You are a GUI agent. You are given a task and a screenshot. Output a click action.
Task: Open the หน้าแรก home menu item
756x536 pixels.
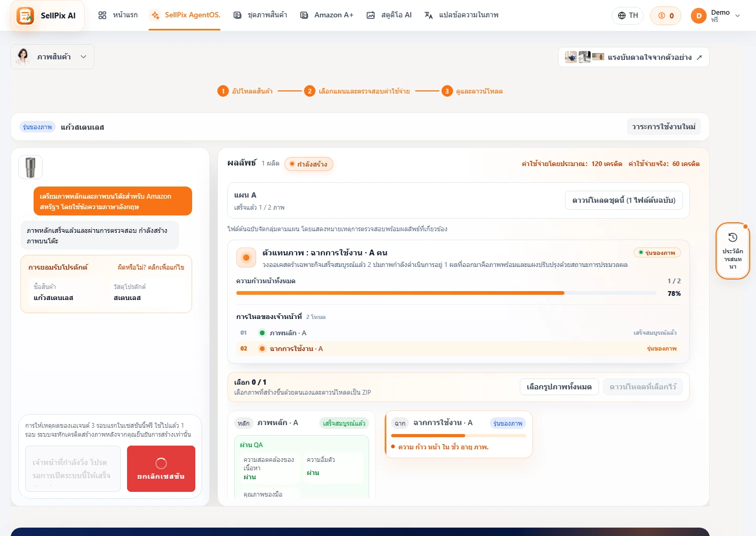click(x=118, y=15)
